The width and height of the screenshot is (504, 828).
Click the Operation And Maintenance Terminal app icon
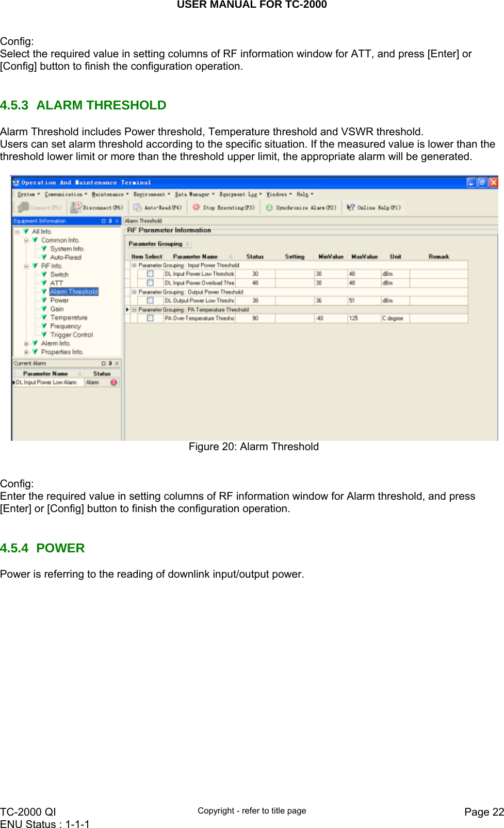click(16, 182)
